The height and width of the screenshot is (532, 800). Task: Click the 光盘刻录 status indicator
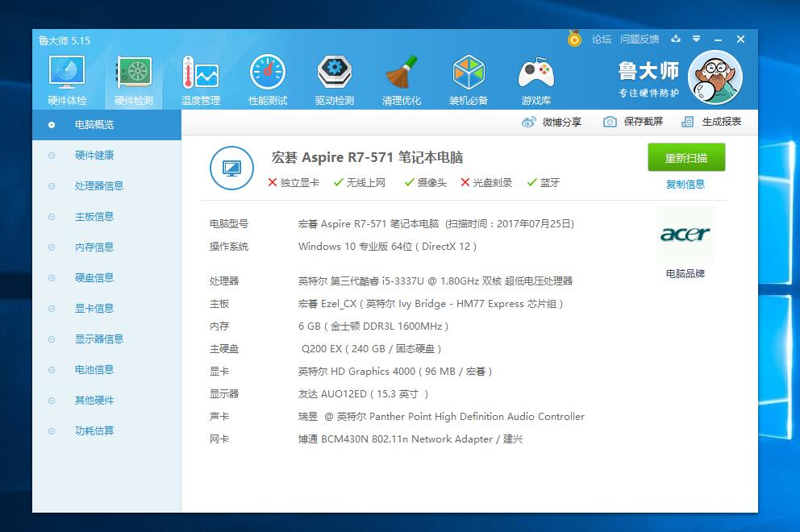[x=486, y=183]
